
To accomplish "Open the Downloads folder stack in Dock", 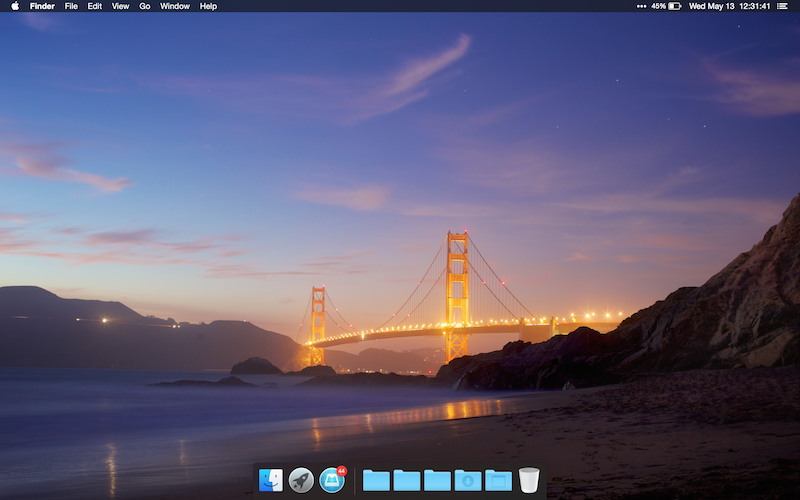I will click(467, 481).
